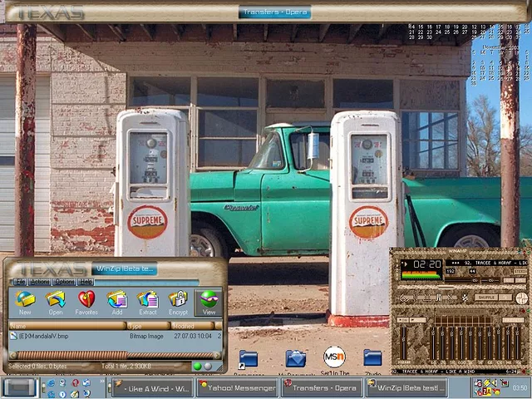Click the Add files icon in WinZip
This screenshot has width=532, height=399.
pyautogui.click(x=117, y=301)
